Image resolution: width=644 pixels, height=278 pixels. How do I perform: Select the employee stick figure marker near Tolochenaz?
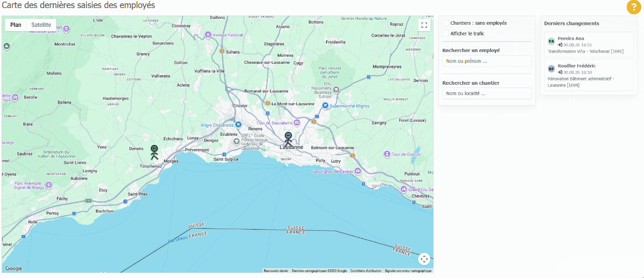click(x=154, y=152)
